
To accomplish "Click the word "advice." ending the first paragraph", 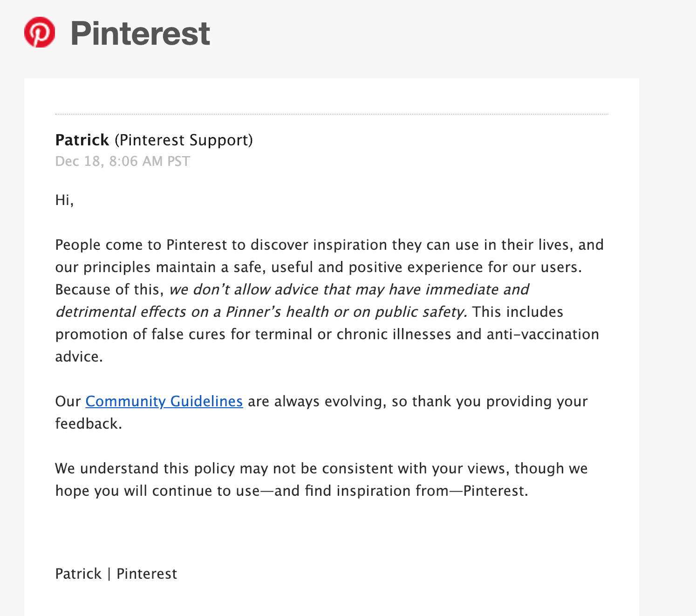I will (79, 356).
